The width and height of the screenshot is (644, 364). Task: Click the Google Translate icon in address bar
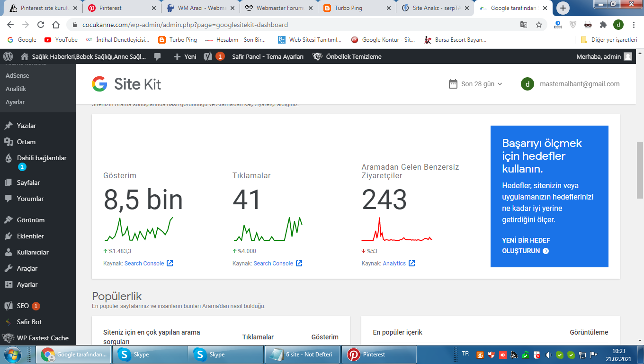524,25
